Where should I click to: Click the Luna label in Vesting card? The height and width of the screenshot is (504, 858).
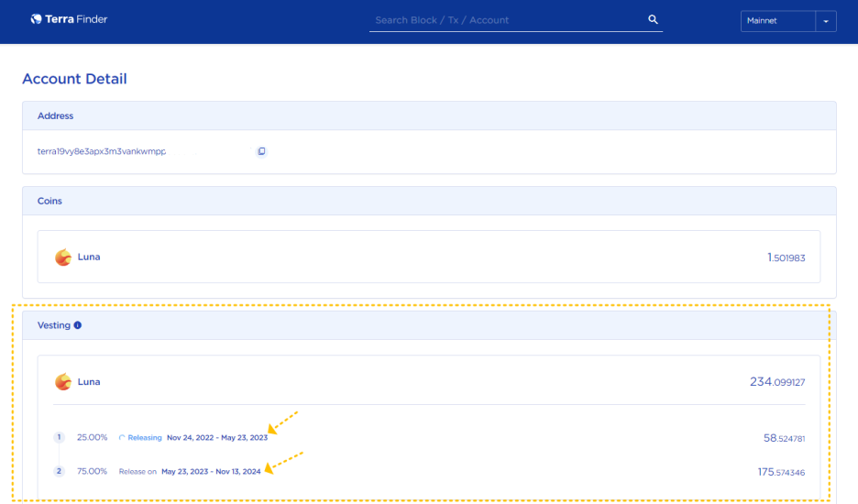[x=89, y=381]
